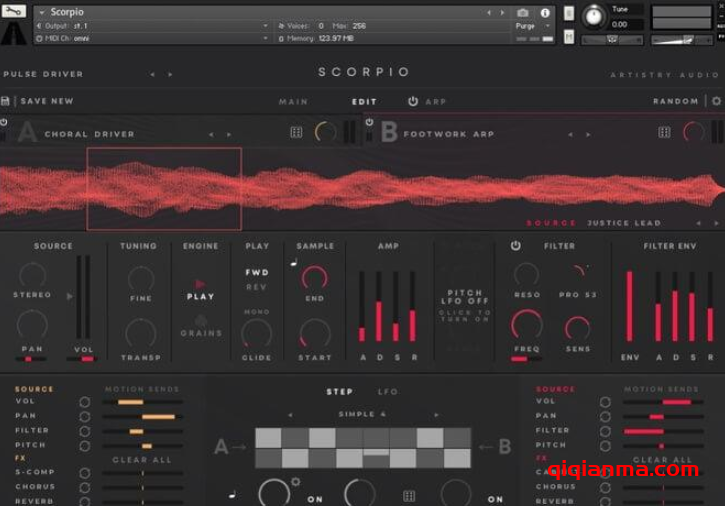The height and width of the screenshot is (506, 725).
Task: Click the red selection box in waveform
Action: [164, 189]
